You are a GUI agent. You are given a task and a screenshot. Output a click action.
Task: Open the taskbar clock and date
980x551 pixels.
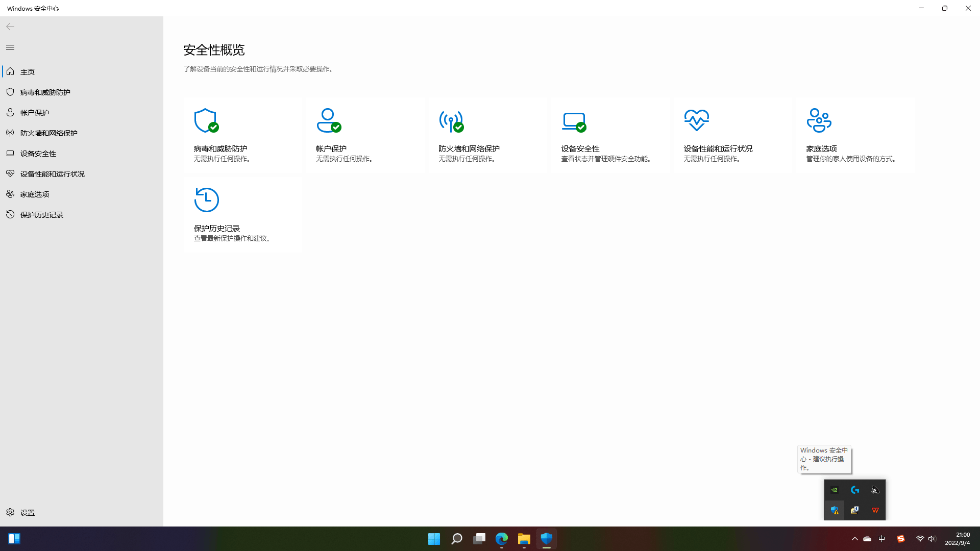click(958, 539)
